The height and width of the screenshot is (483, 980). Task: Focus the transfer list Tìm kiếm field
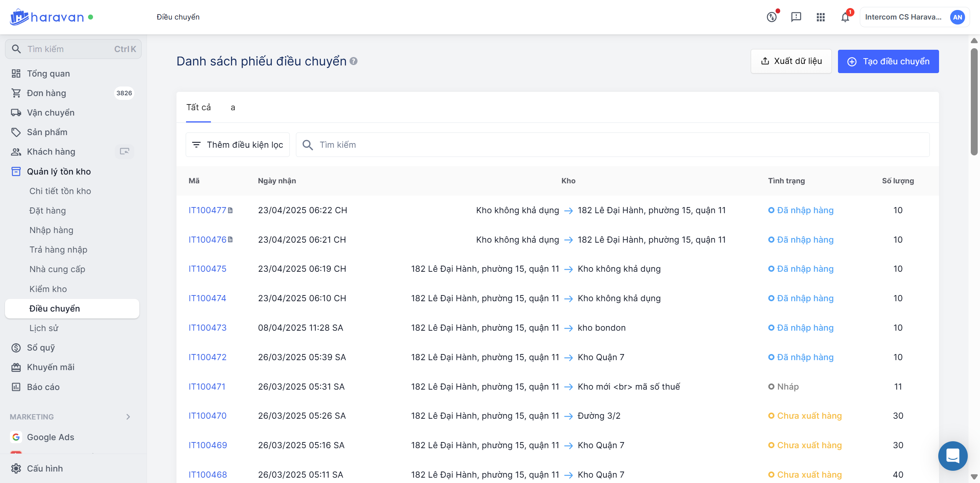612,145
